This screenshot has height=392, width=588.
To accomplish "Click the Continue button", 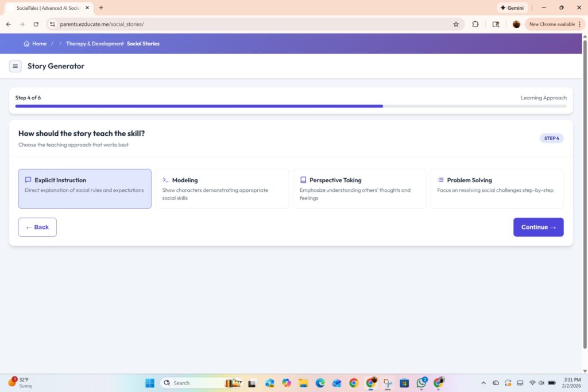I will click(x=538, y=227).
